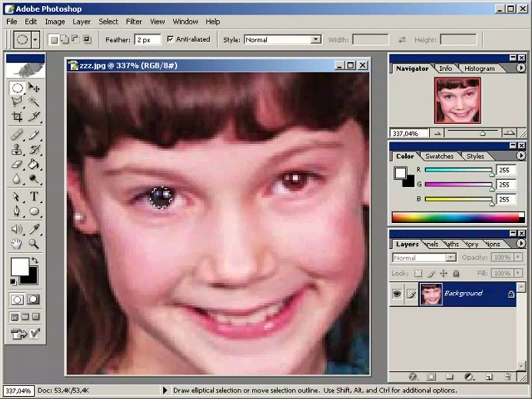The image size is (532, 399).
Task: Switch to Quick Mask mode
Action: pyautogui.click(x=33, y=299)
